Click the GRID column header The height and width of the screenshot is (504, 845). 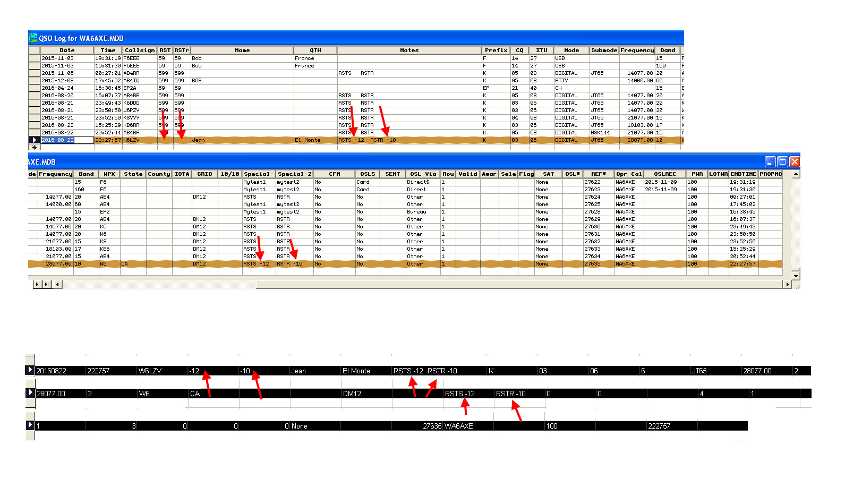pos(204,174)
